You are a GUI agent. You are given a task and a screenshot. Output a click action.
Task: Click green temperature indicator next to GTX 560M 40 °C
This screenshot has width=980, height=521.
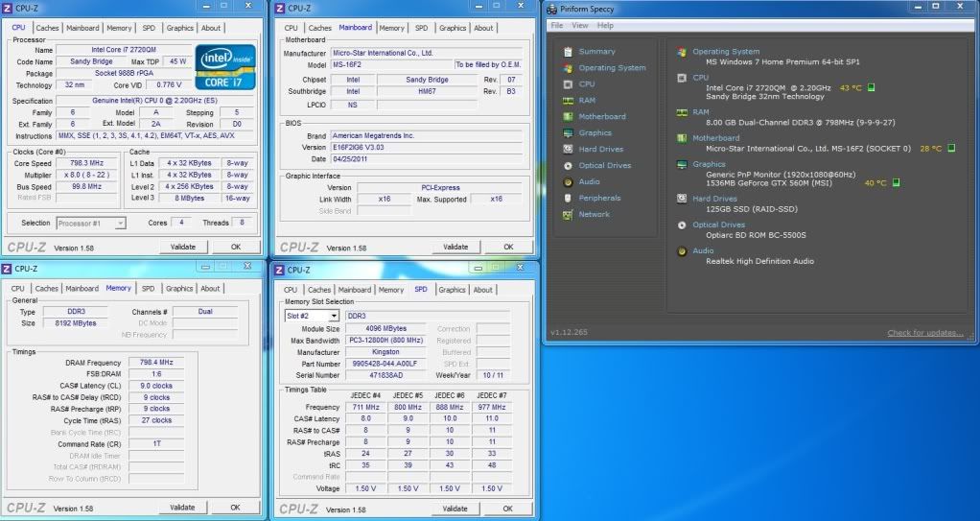[x=896, y=182]
